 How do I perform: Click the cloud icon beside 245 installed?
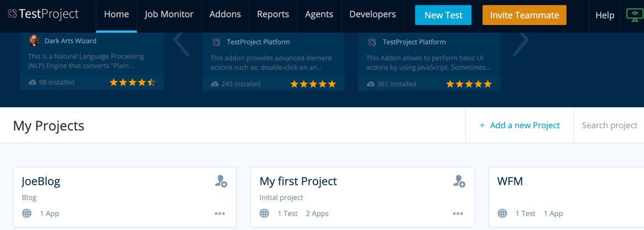(215, 84)
